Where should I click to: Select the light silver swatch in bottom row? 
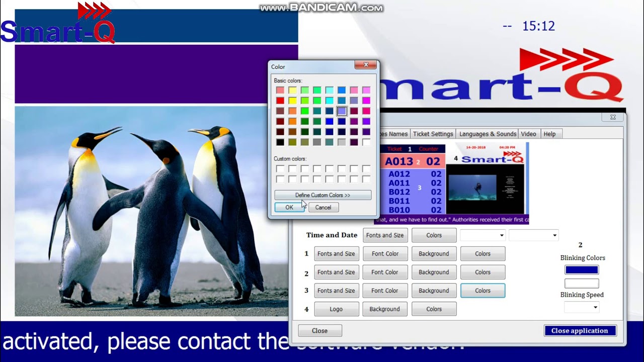click(342, 142)
